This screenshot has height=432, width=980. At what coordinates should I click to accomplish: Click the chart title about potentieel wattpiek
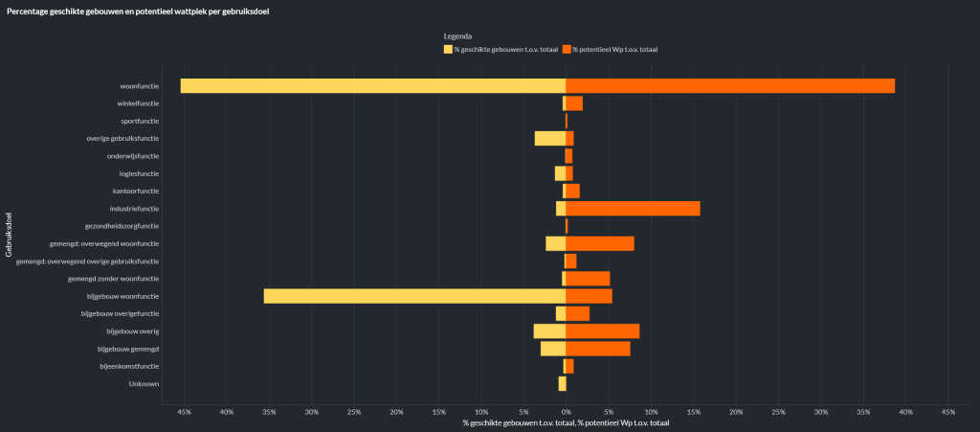[x=122, y=11]
